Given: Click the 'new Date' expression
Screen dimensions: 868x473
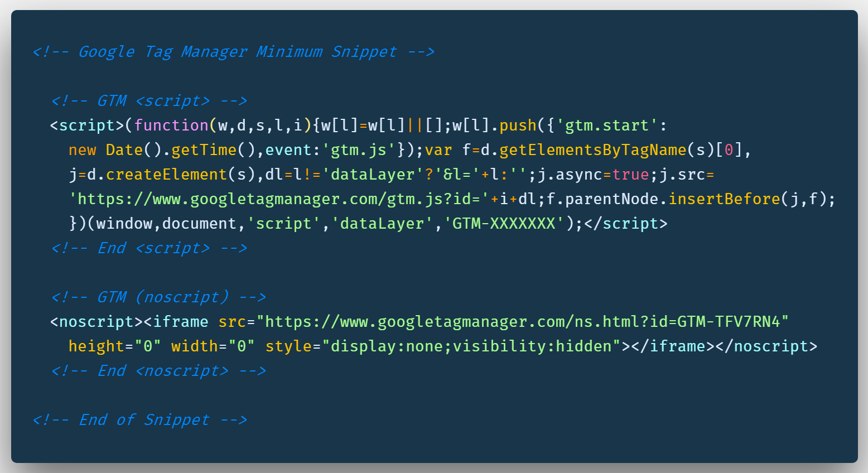Looking at the screenshot, I should pos(105,150).
